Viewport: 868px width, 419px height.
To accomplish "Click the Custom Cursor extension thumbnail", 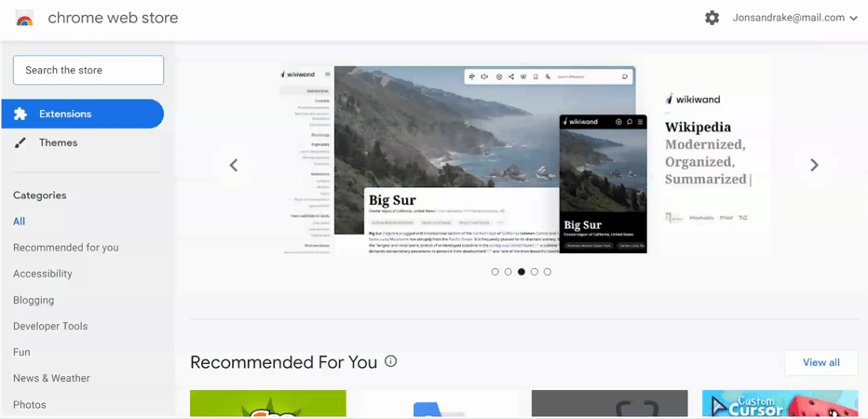I will (780, 404).
